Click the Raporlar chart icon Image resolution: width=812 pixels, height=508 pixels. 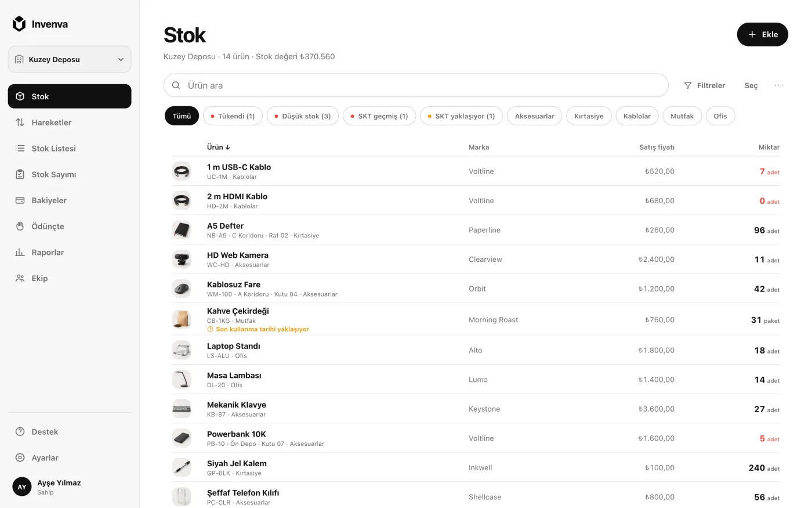[x=20, y=253]
